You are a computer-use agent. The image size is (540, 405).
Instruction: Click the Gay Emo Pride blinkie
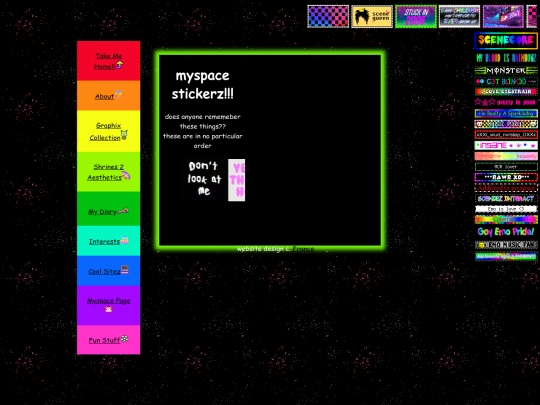click(506, 232)
